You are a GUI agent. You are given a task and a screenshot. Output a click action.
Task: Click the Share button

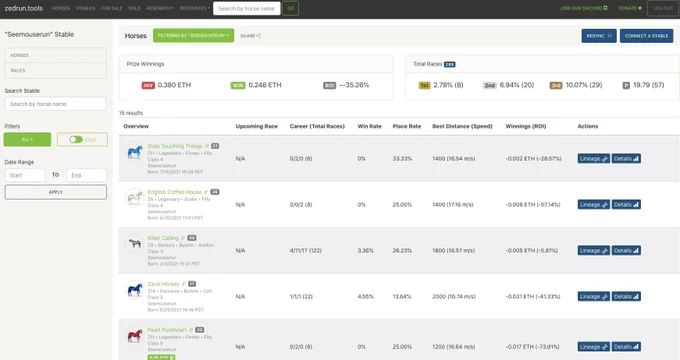point(250,36)
